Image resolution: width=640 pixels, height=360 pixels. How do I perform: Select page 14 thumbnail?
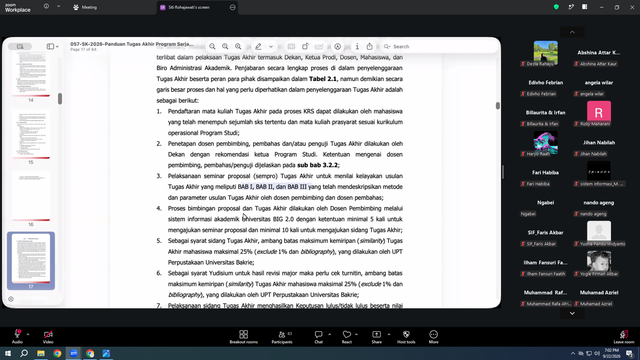coord(31,75)
